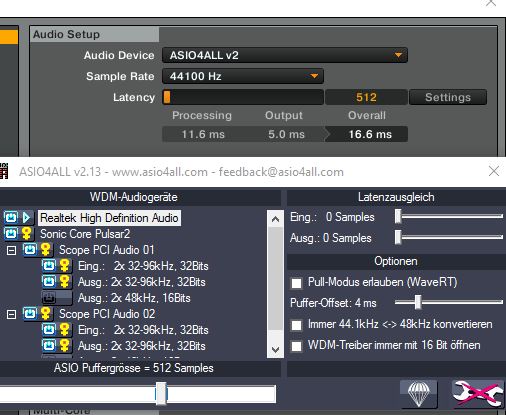
Task: Toggle power icon of Audio 02 Eing. row
Action: 49,330
